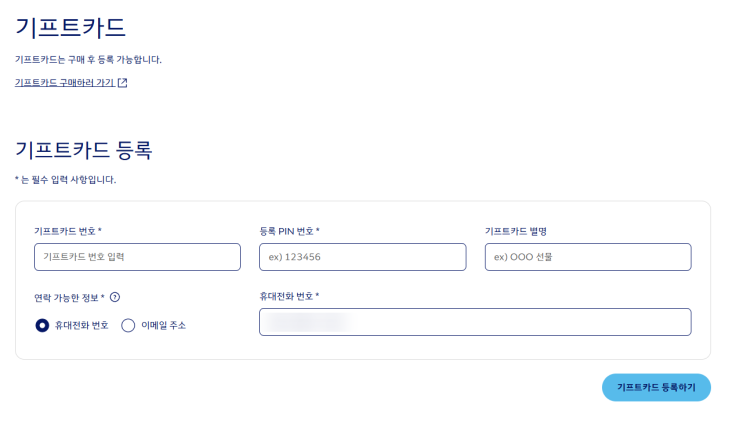
Task: Click the 기프트카드 등록 section heading
Action: click(x=83, y=150)
